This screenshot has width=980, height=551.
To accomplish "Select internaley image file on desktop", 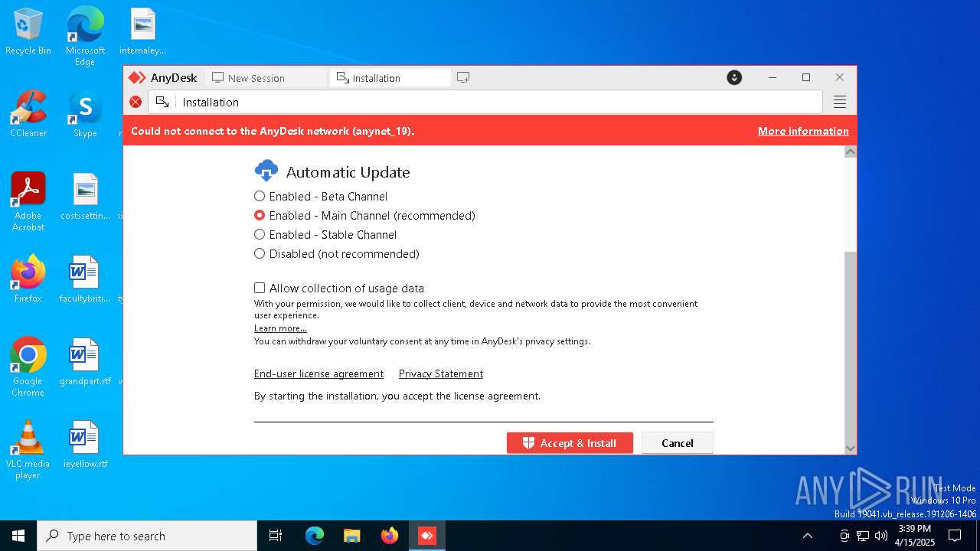I will (x=143, y=31).
